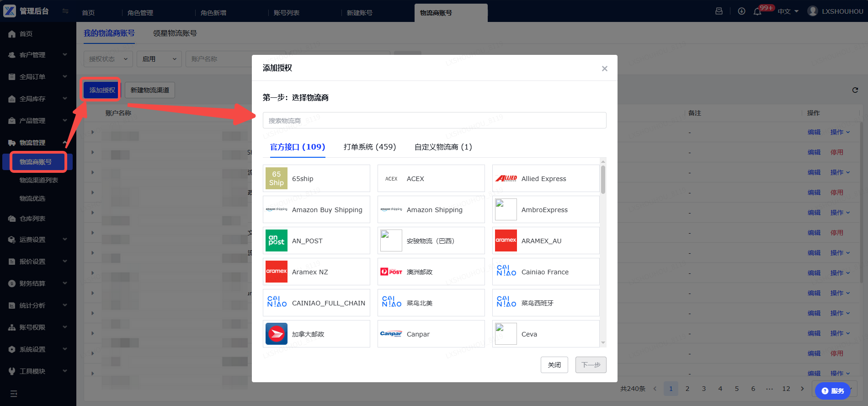Expand 客户管理 sidebar menu
Viewport: 868px width, 406px height.
click(x=38, y=55)
